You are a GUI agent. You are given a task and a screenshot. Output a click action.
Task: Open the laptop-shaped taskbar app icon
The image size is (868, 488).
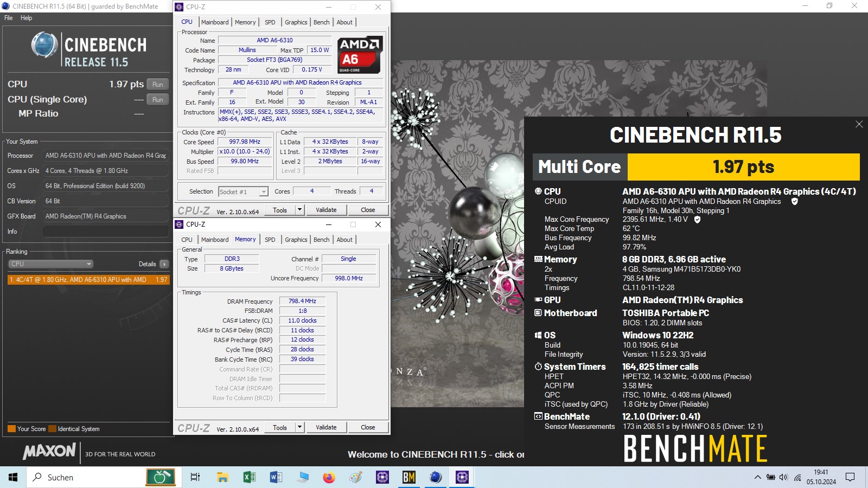tap(302, 477)
